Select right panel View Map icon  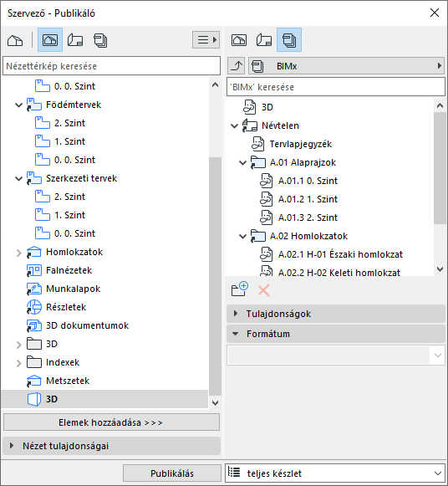point(239,40)
